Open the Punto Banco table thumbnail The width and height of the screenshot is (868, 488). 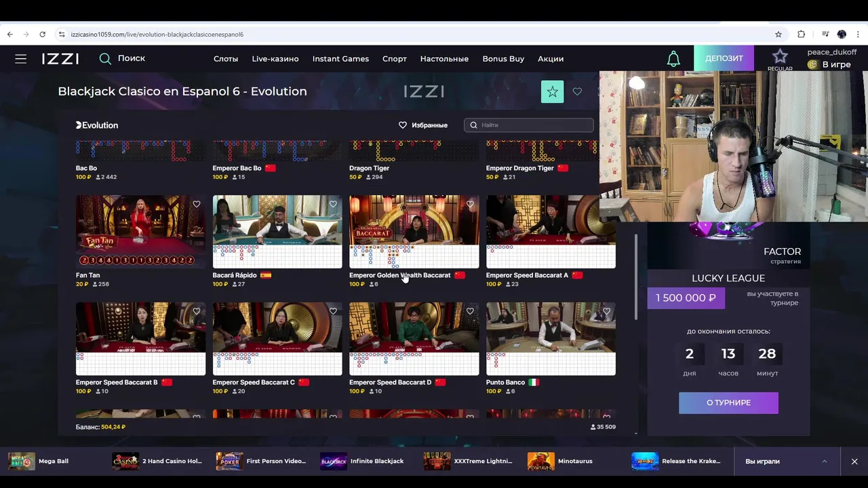point(551,339)
